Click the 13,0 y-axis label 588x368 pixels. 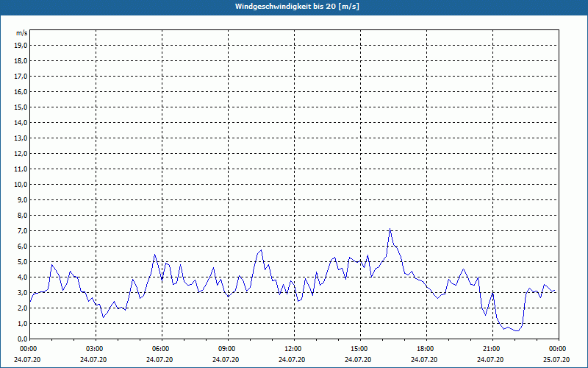tap(21, 138)
